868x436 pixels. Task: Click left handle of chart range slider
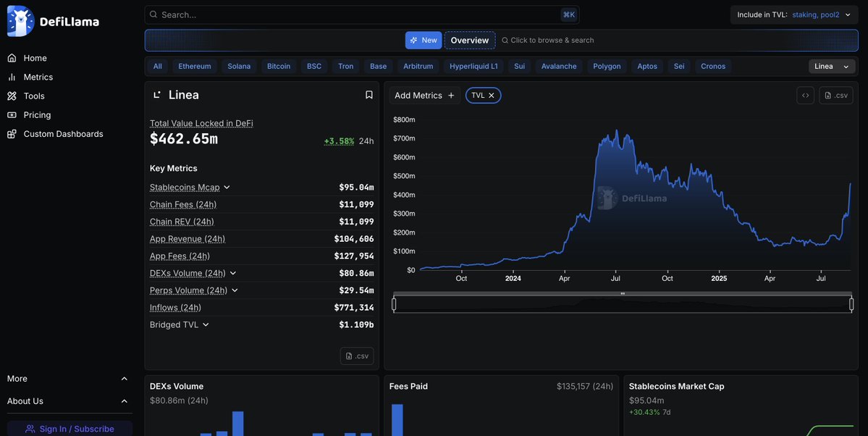click(394, 304)
